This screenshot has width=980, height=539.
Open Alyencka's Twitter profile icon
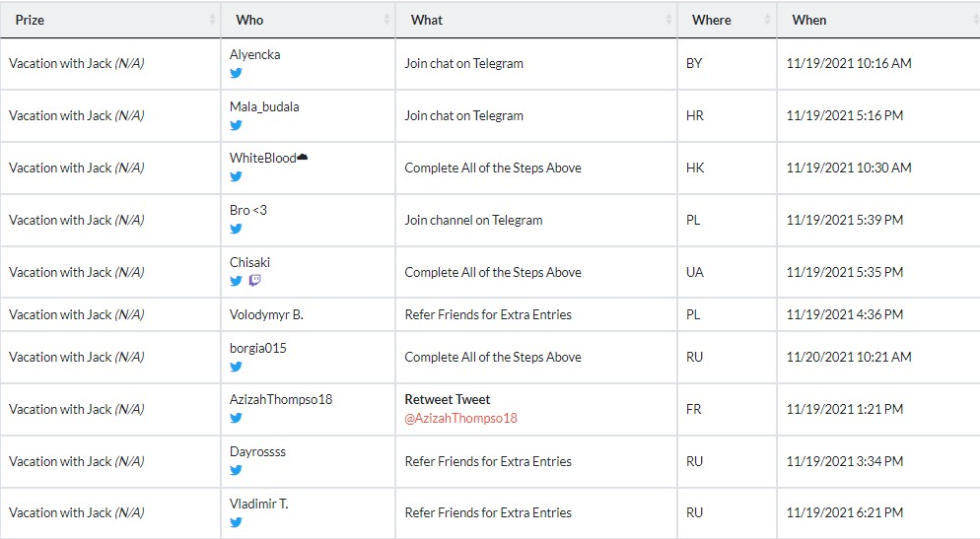tap(236, 73)
